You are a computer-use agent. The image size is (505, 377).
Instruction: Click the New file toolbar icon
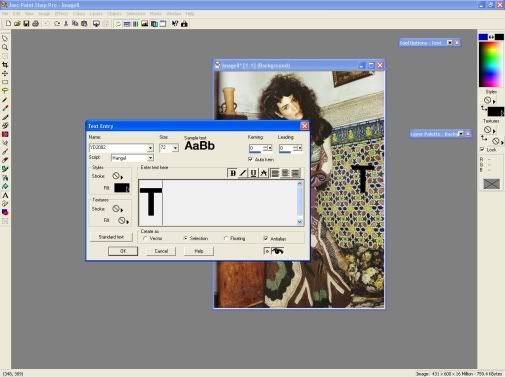click(x=8, y=24)
